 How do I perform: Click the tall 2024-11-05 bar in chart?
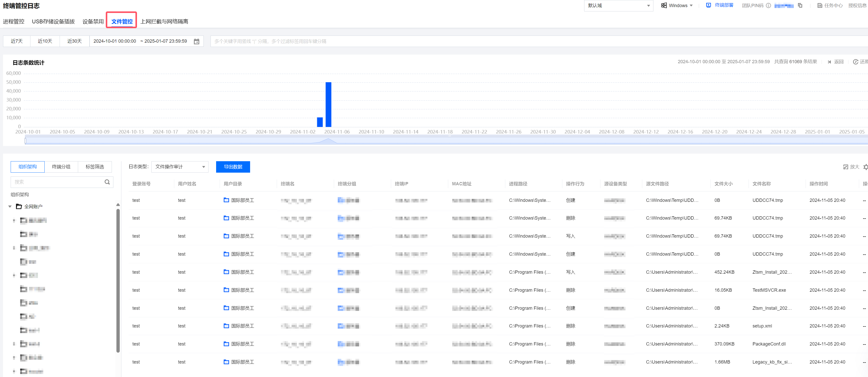(328, 105)
